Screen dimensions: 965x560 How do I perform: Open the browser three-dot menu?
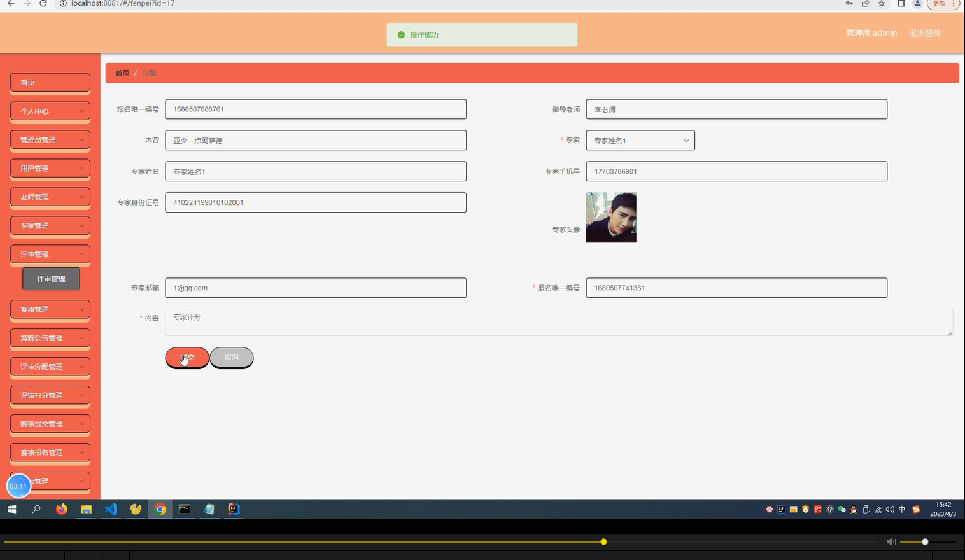click(x=953, y=4)
